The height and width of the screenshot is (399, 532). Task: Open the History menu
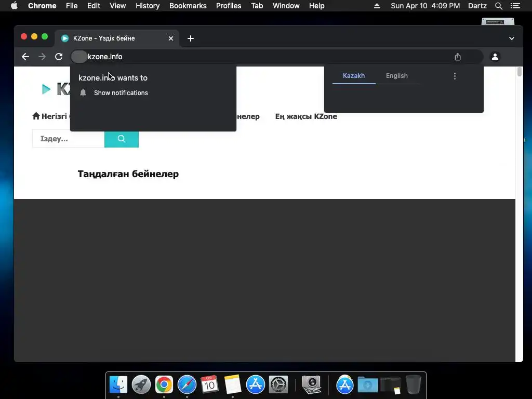pos(148,6)
